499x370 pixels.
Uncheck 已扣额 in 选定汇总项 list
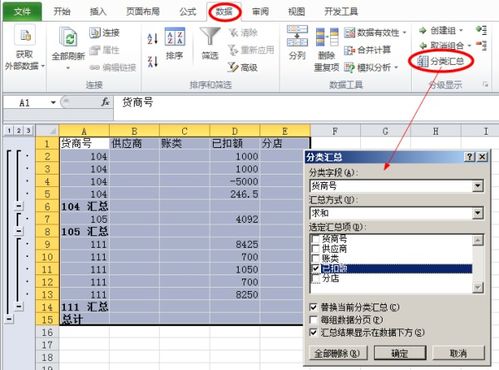point(315,268)
